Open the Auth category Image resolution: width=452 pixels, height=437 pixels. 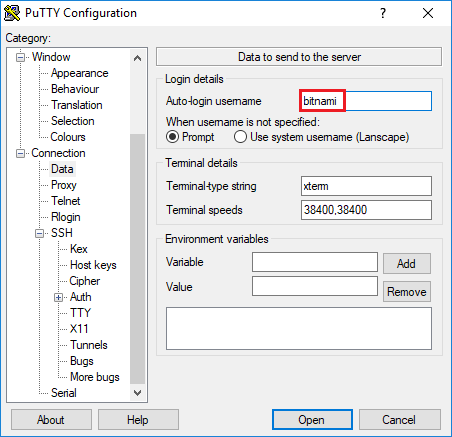click(81, 297)
